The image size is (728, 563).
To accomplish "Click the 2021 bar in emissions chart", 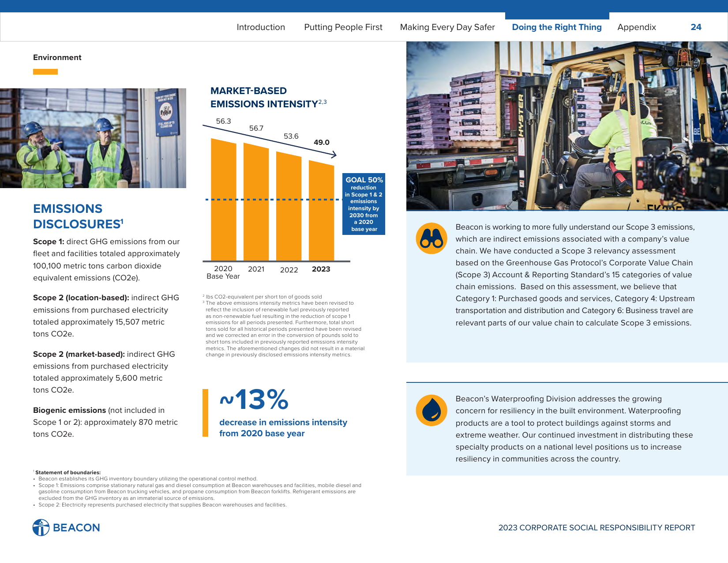I will tap(256, 202).
